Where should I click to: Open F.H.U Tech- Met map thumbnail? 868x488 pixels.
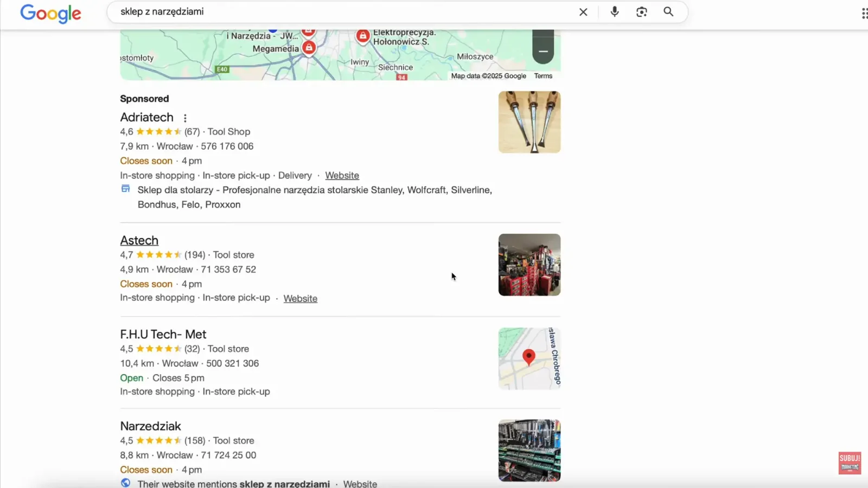tap(529, 358)
